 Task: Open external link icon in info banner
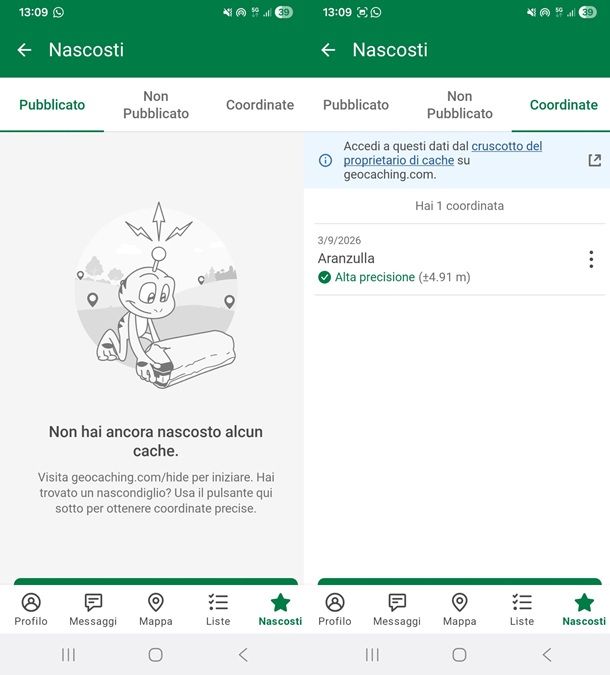pyautogui.click(x=595, y=160)
